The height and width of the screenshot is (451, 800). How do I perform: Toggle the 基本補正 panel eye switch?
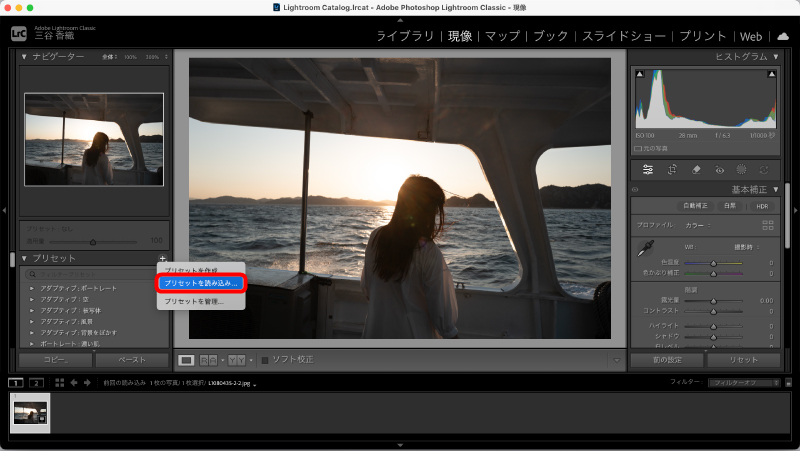point(635,190)
